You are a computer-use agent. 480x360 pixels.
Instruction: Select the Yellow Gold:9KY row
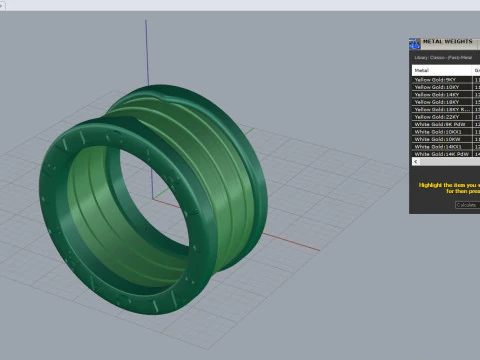coord(446,80)
